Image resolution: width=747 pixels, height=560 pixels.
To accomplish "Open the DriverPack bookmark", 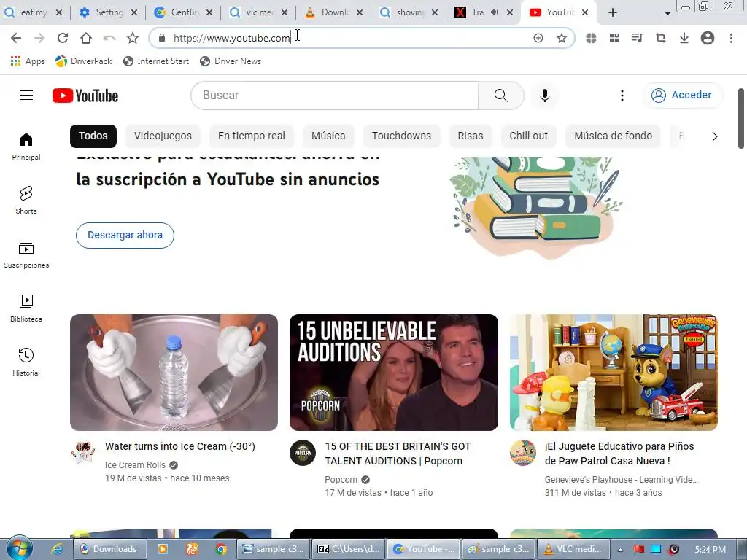I will pos(83,61).
